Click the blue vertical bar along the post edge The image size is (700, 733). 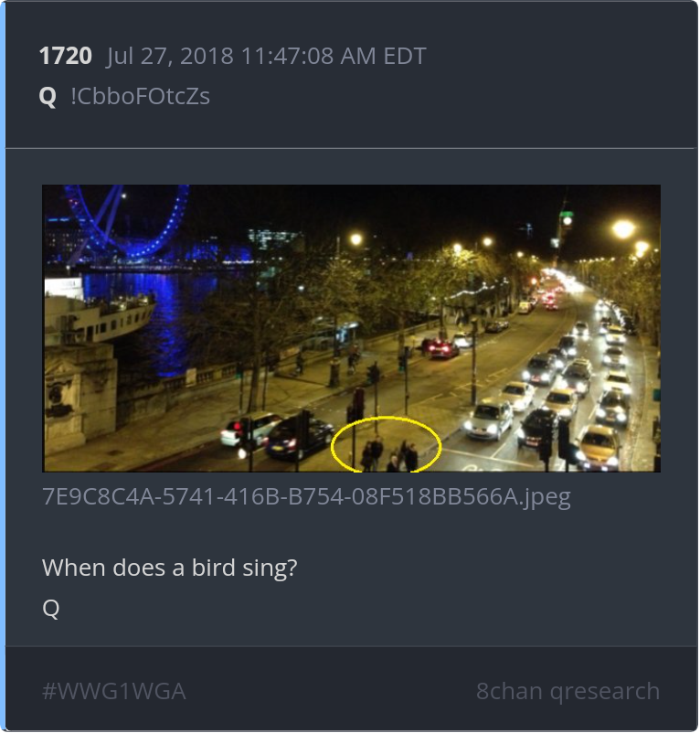click(3, 366)
